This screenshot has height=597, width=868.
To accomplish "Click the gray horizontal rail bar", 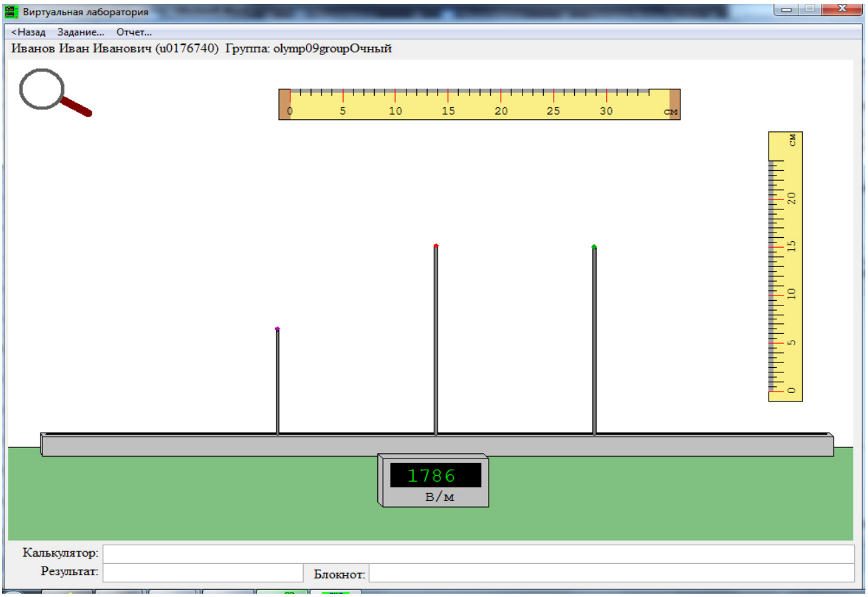I will [x=437, y=445].
